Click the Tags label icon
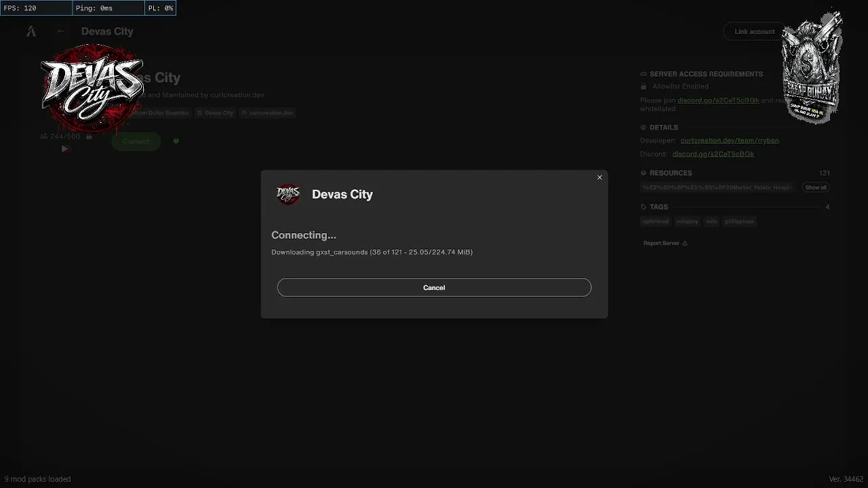This screenshot has height=488, width=868. [x=644, y=207]
